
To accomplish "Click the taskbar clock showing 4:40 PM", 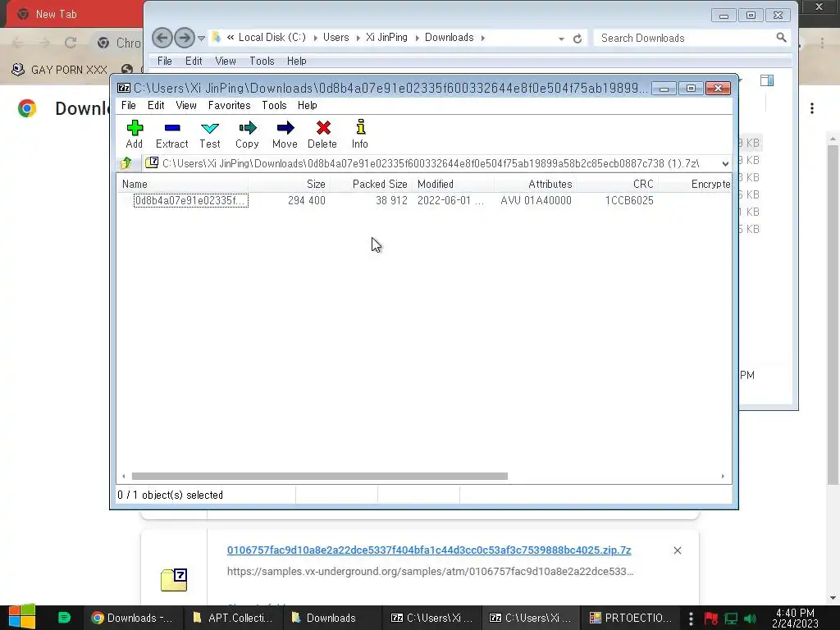I will coord(796,619).
